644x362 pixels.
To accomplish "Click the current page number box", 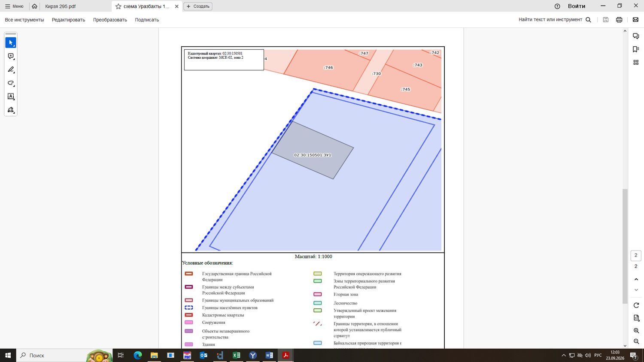I will (636, 255).
